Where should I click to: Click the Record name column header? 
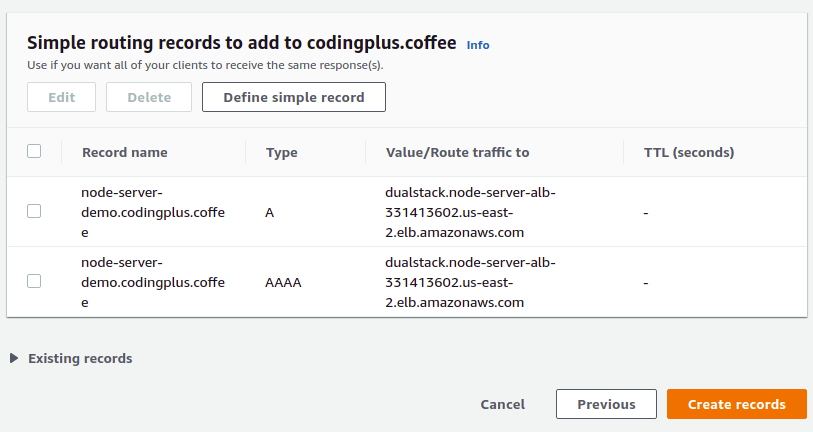(124, 152)
